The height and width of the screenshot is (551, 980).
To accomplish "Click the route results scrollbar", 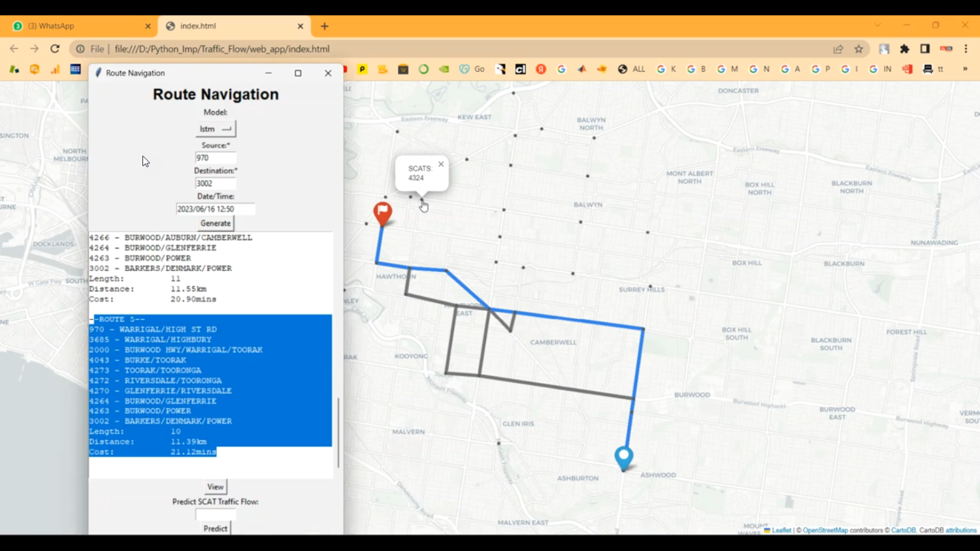I will click(x=338, y=432).
